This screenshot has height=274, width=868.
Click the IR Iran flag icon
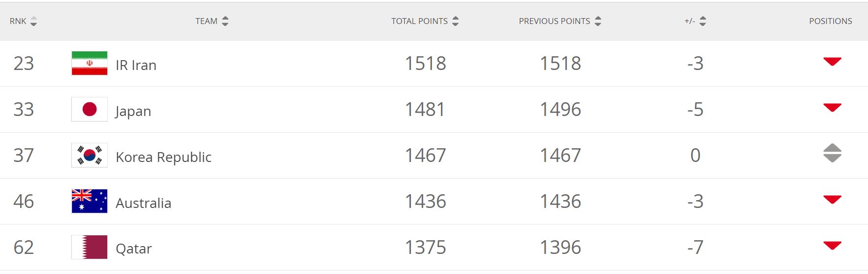pos(89,63)
